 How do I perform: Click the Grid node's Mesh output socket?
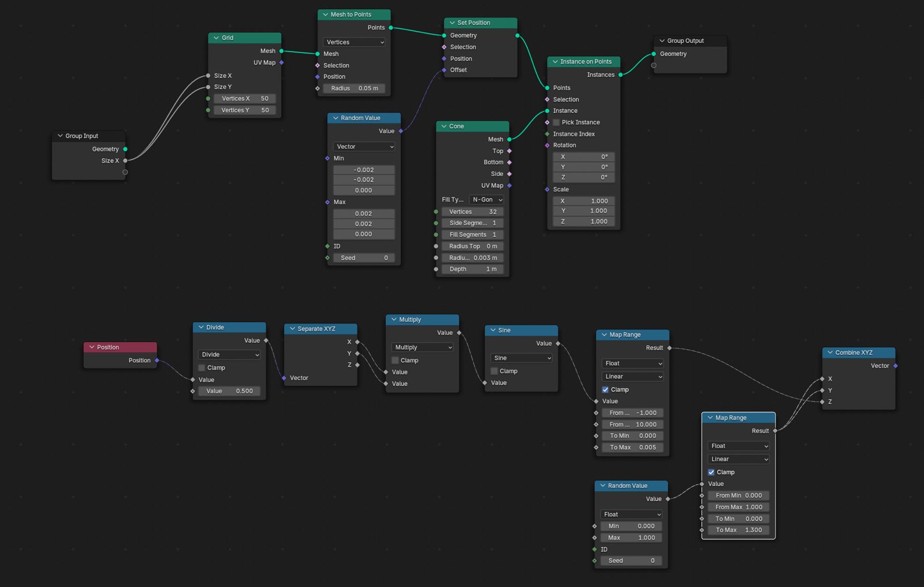[x=281, y=51]
